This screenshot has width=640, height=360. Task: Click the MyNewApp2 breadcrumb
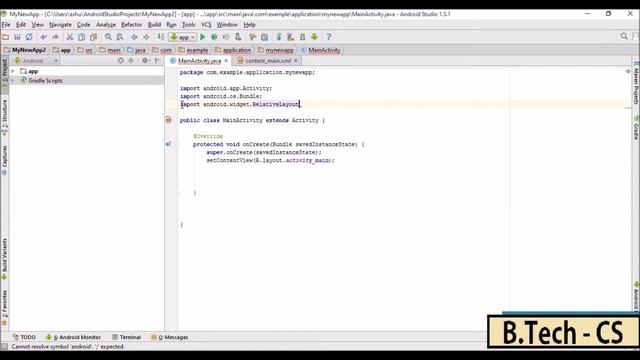pyautogui.click(x=25, y=50)
